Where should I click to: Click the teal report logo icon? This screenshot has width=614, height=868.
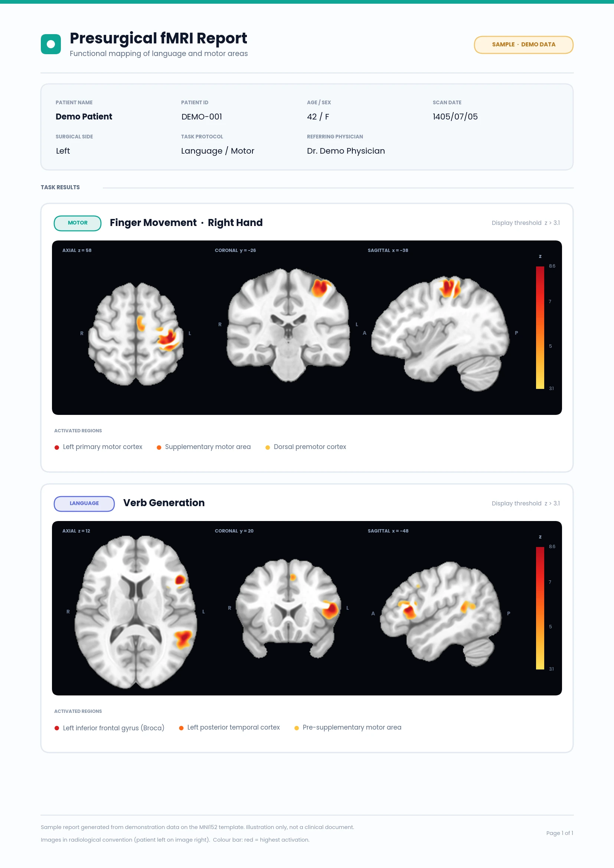[x=50, y=44]
